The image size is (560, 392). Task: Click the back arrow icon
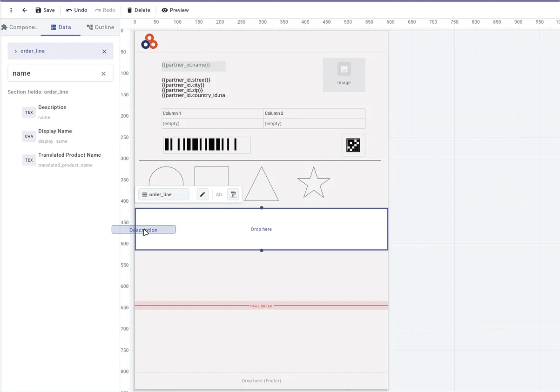(x=24, y=10)
